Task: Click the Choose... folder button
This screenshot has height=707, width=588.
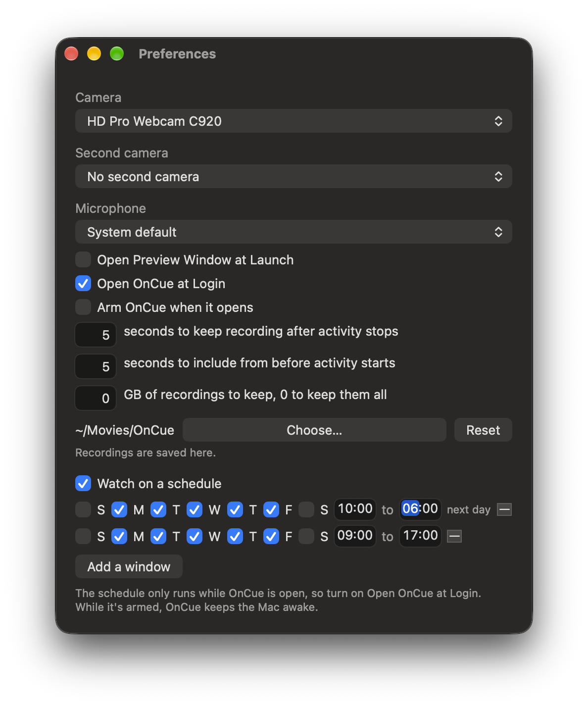Action: pyautogui.click(x=314, y=430)
